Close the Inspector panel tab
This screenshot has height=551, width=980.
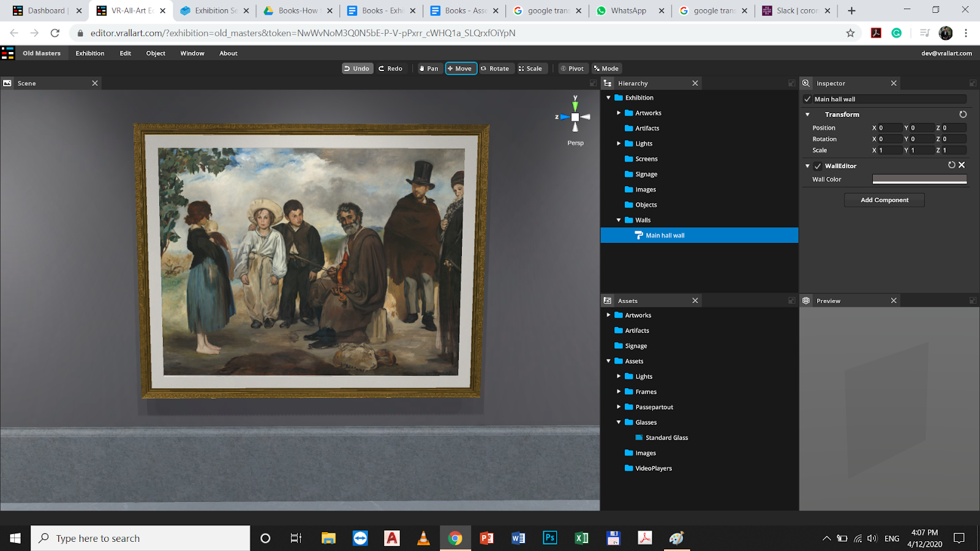[x=894, y=83]
